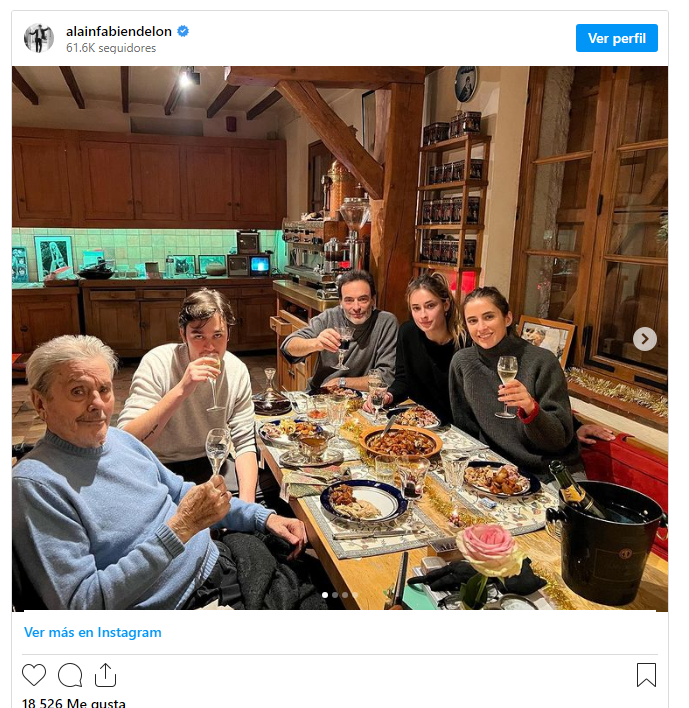Jump to the second carousel indicator dot
Viewport: 689px width, 708px height.
[x=335, y=595]
